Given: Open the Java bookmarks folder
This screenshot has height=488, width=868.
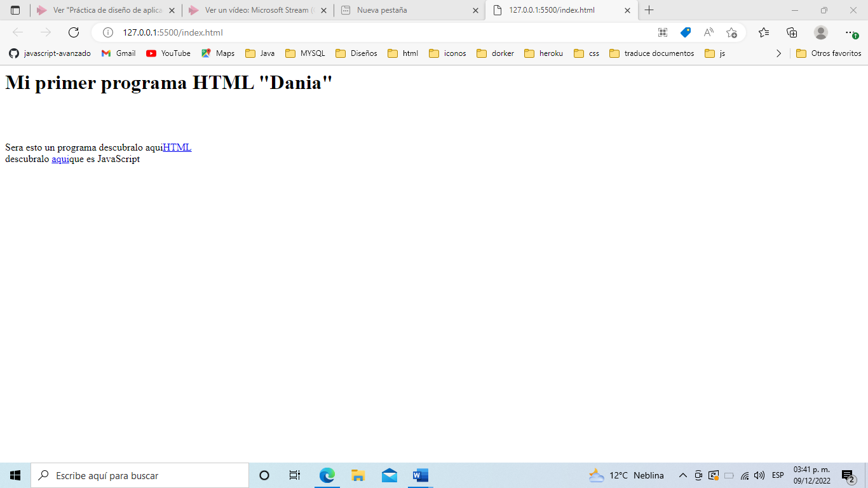Looking at the screenshot, I should pos(260,53).
